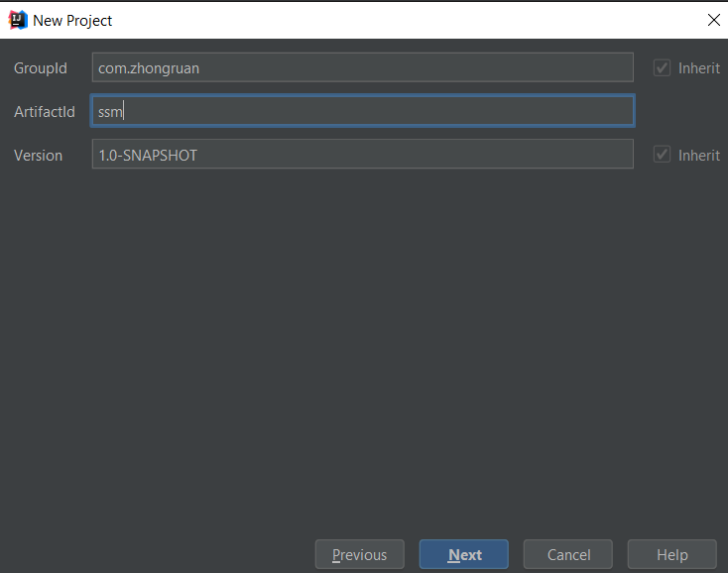Image resolution: width=728 pixels, height=573 pixels.
Task: Go back with the Previous button
Action: [x=359, y=554]
